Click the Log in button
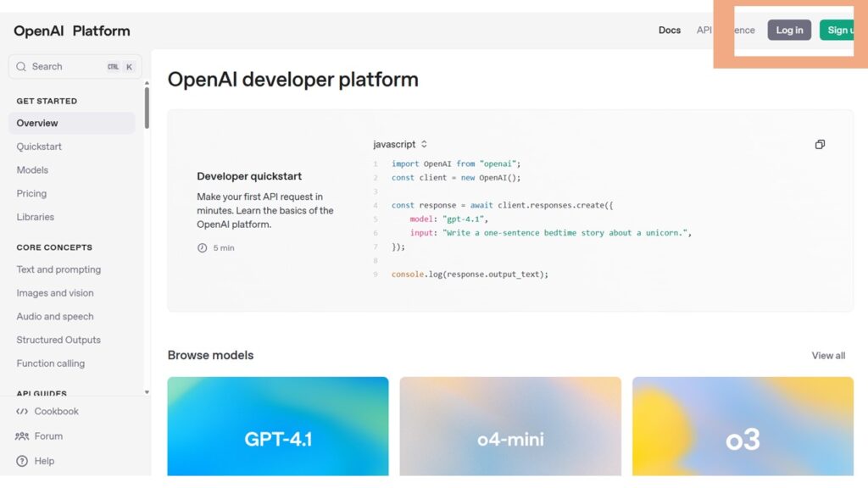Viewport: 868px width, 488px height. pyautogui.click(x=789, y=30)
